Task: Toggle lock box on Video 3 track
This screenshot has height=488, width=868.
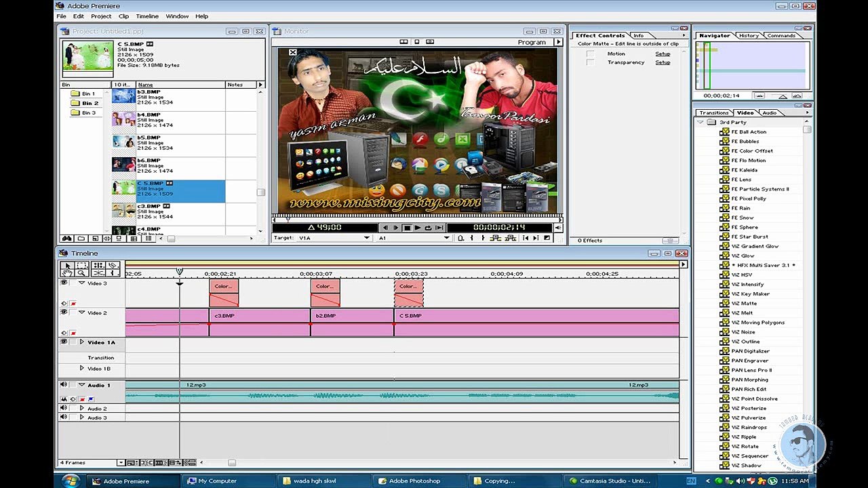Action: point(73,283)
